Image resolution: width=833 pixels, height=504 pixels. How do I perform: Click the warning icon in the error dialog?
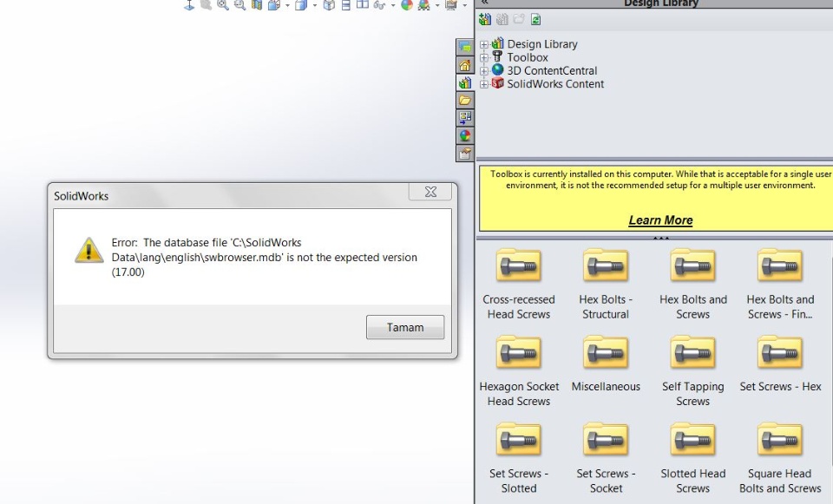click(89, 250)
